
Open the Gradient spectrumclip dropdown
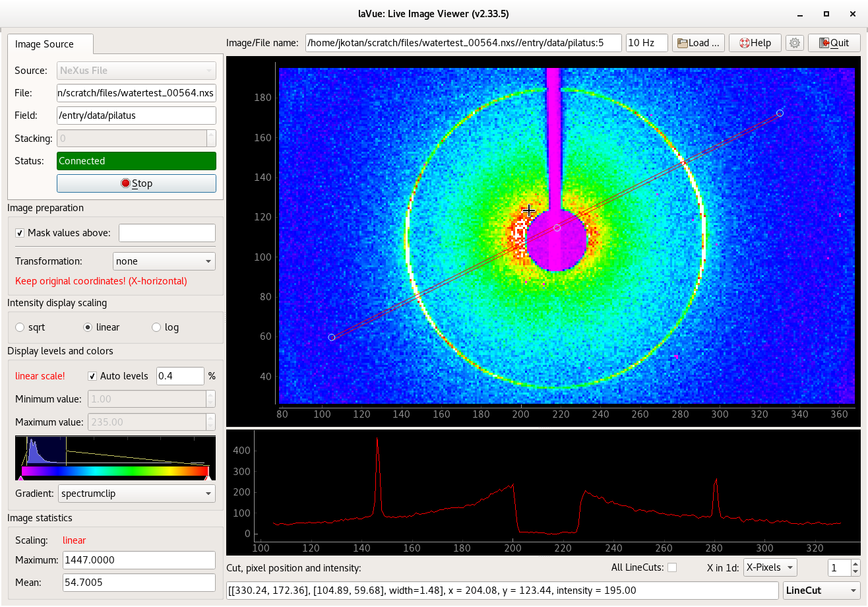click(137, 494)
